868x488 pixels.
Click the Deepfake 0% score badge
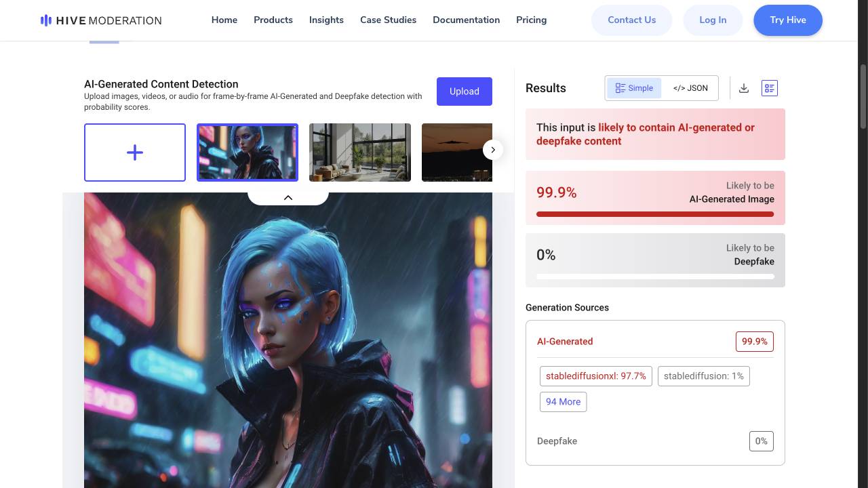[762, 441]
